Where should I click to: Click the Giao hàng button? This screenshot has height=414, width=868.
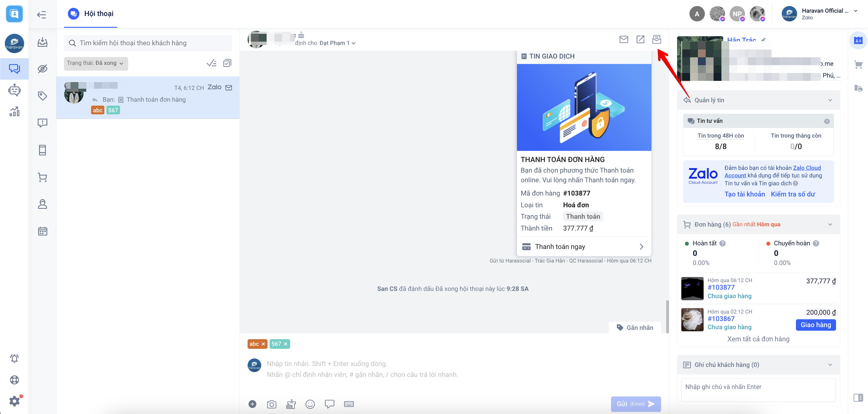816,325
